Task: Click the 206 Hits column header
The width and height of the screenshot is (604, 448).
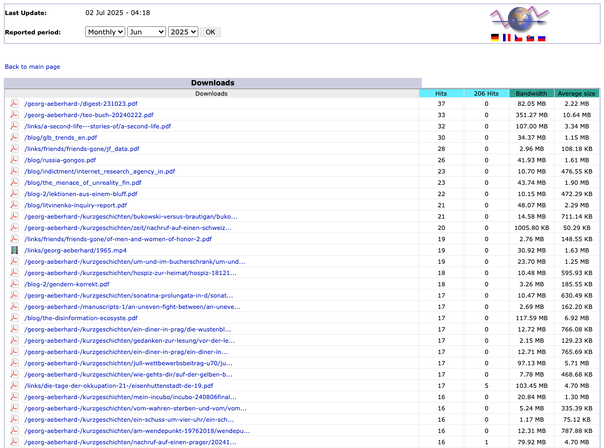Action: point(486,93)
